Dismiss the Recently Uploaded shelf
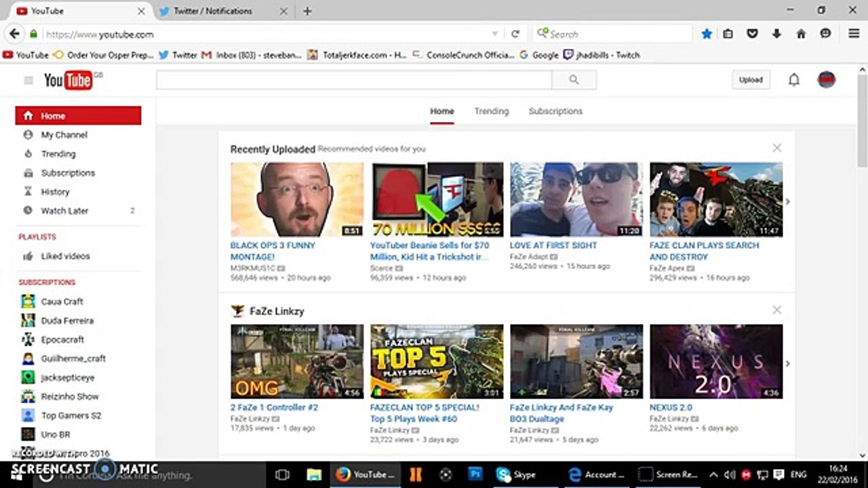The height and width of the screenshot is (488, 868). [776, 148]
